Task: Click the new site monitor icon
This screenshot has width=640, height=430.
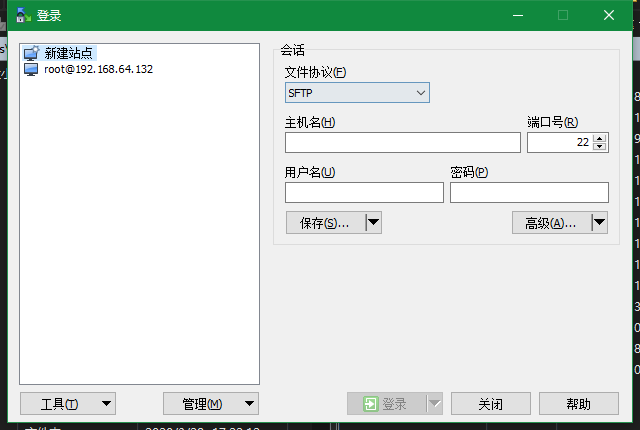Action: [x=31, y=53]
